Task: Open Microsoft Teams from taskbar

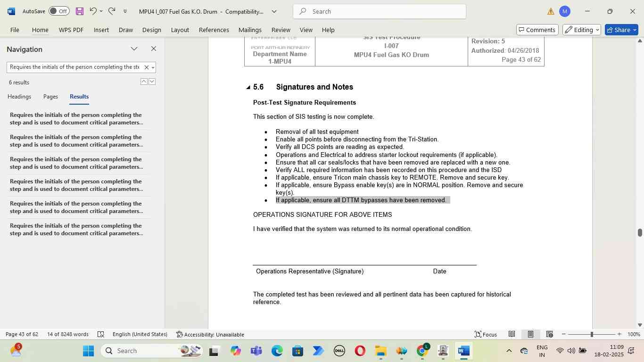Action: (256, 351)
